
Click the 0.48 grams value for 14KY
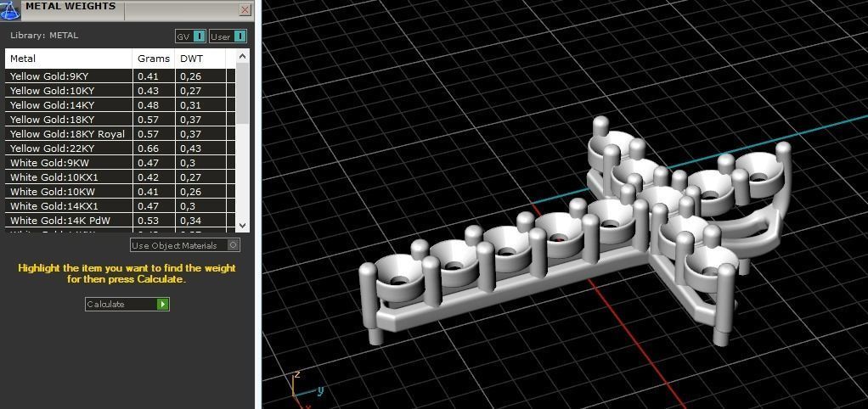click(149, 105)
